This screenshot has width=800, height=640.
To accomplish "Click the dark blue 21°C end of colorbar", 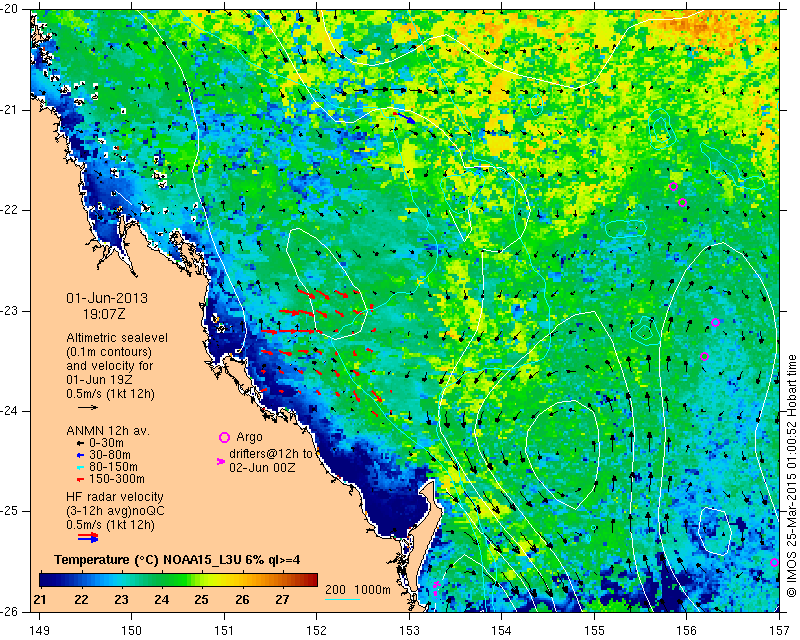I will click(46, 579).
